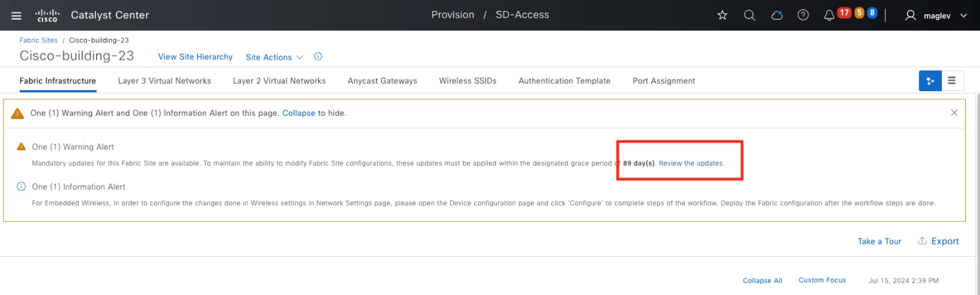
Task: Click the Export icon
Action: [x=922, y=241]
